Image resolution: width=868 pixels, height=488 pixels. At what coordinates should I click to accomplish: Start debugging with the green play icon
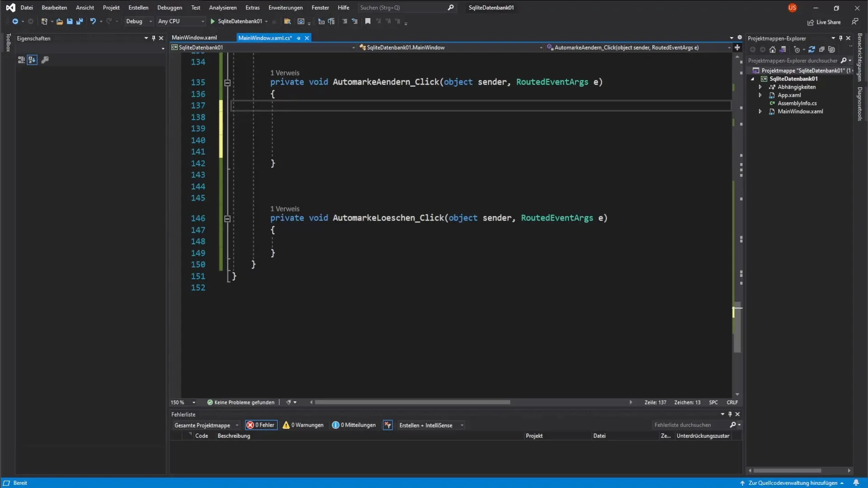click(212, 21)
